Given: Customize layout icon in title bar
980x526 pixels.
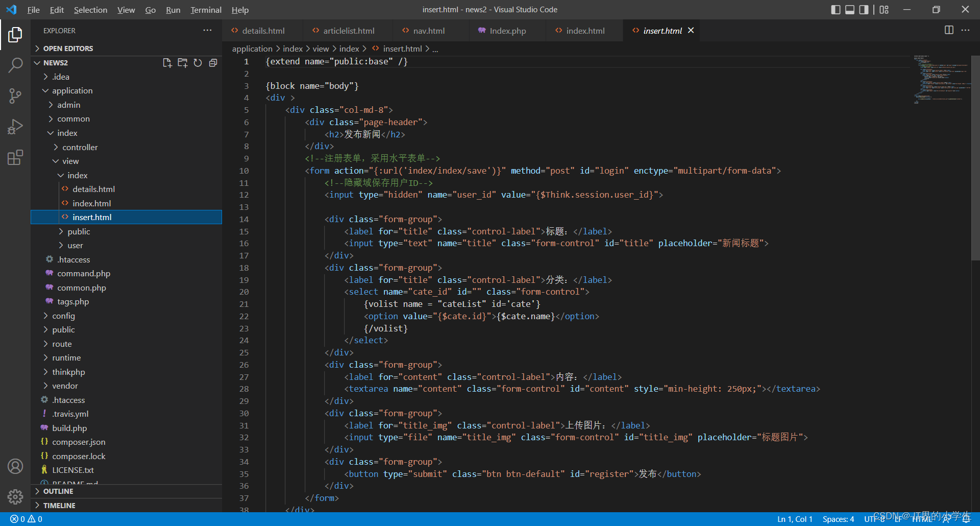Looking at the screenshot, I should (x=884, y=10).
